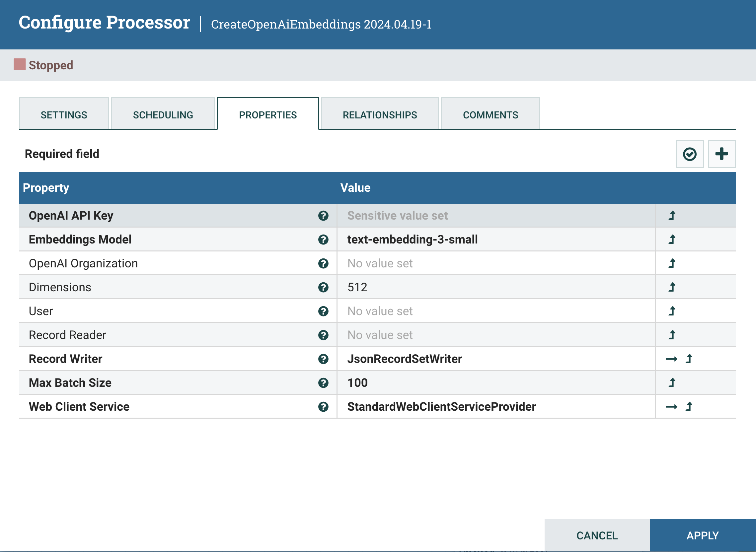Select the Properties tab
Screen dimensions: 756x552
[268, 113]
